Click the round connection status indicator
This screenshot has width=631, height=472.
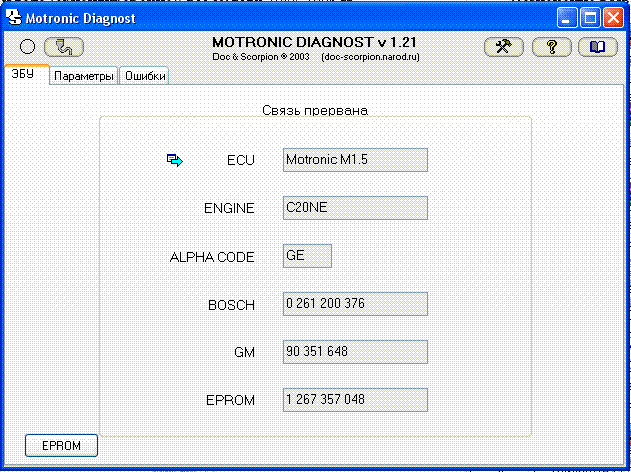(28, 47)
